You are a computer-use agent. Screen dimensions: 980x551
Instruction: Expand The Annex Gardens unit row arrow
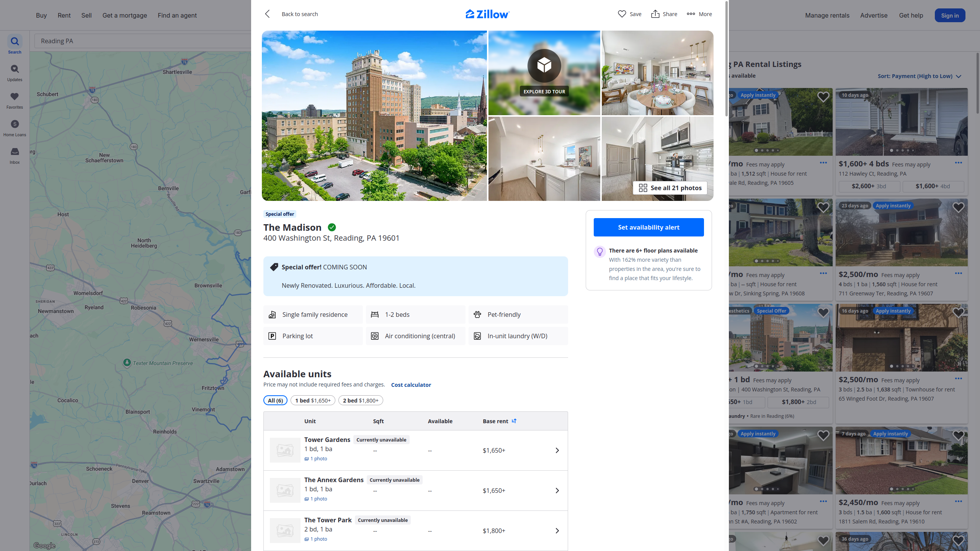(557, 491)
